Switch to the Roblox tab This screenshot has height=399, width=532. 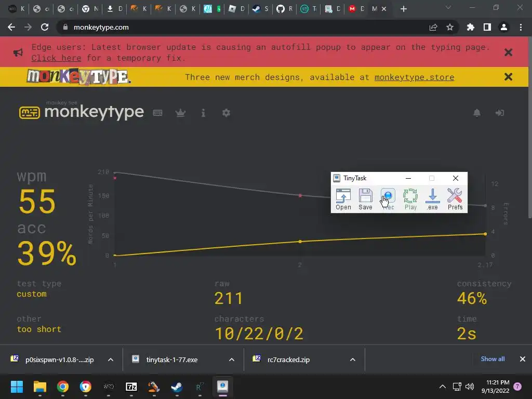click(236, 9)
